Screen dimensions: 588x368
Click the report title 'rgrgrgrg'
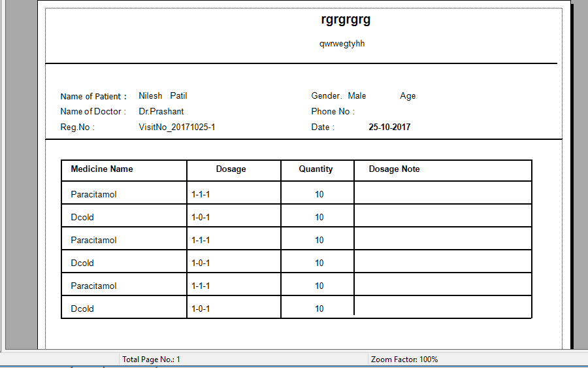pos(346,20)
